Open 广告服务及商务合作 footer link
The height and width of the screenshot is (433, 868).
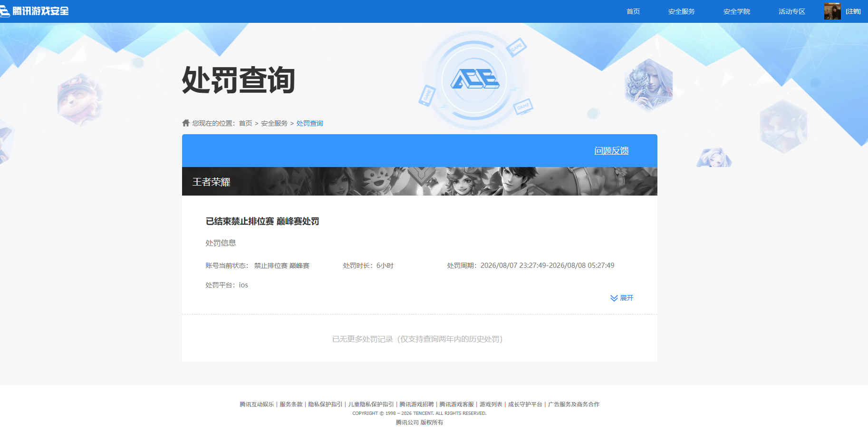pyautogui.click(x=573, y=404)
